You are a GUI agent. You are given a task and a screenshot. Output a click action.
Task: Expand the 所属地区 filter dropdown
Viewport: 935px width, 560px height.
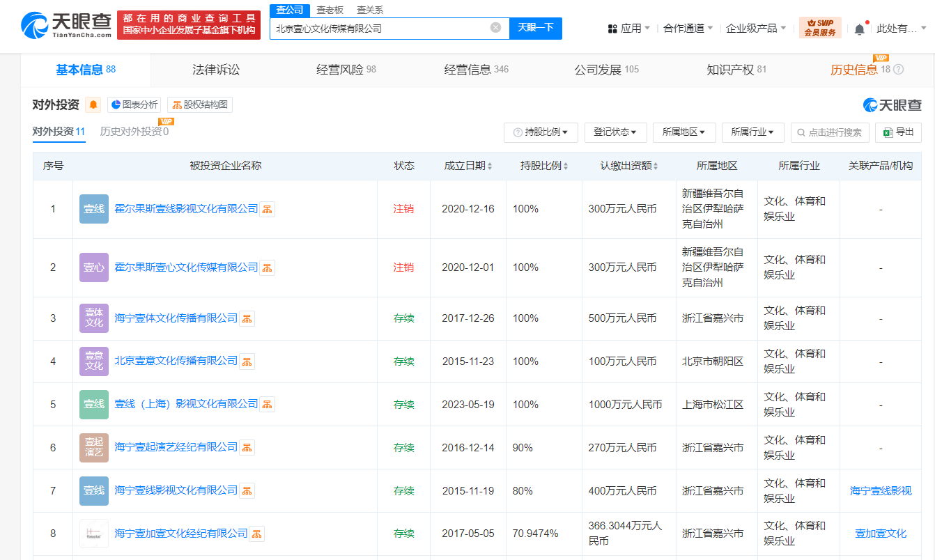click(683, 132)
